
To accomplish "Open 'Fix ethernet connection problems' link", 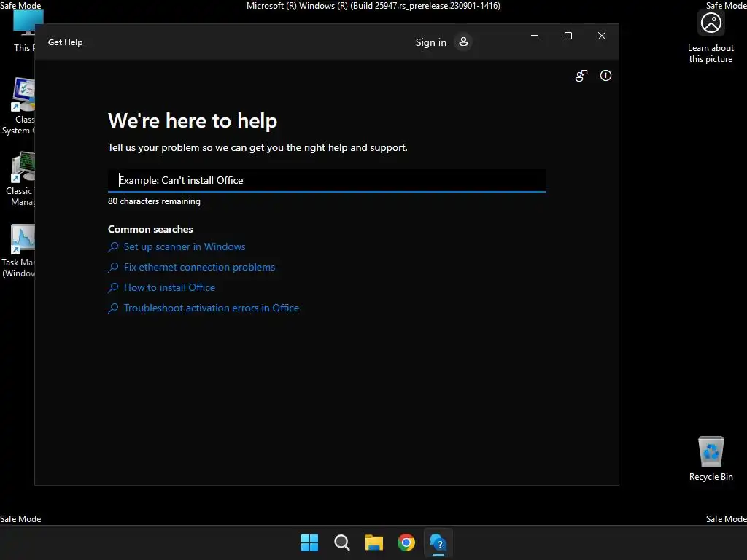I will pyautogui.click(x=199, y=267).
